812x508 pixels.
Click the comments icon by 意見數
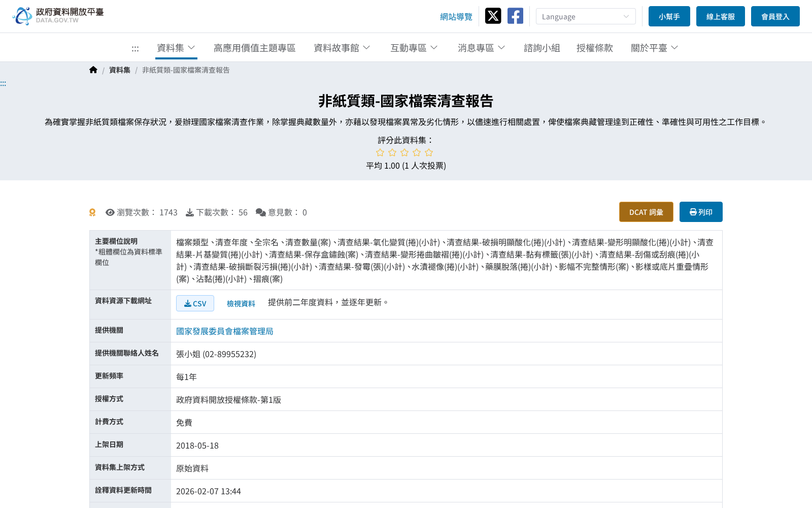click(x=261, y=212)
